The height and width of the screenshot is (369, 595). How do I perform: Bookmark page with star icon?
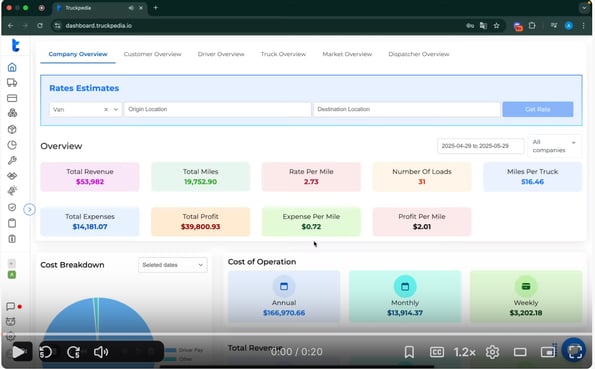496,25
